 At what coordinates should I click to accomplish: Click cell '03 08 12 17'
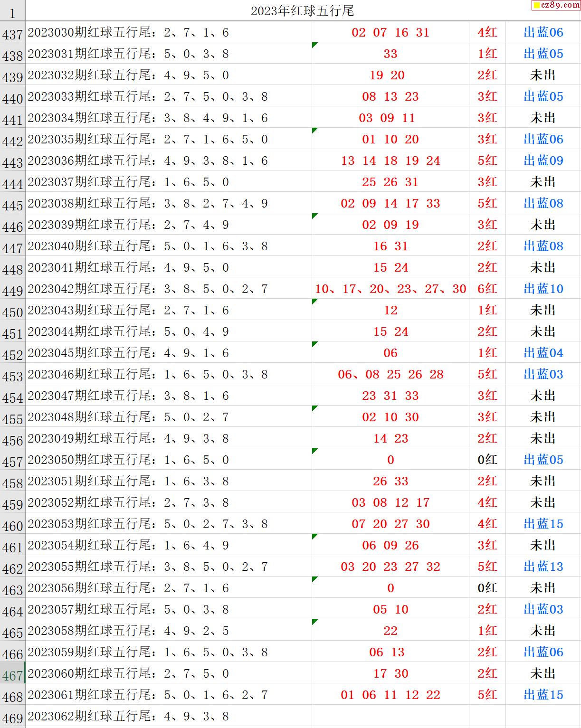click(x=391, y=502)
